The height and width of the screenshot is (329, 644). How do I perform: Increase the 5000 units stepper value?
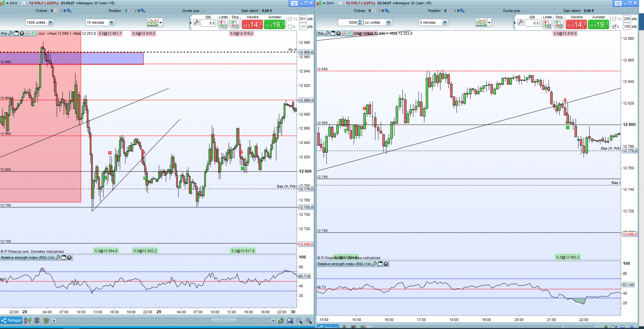(x=360, y=21)
